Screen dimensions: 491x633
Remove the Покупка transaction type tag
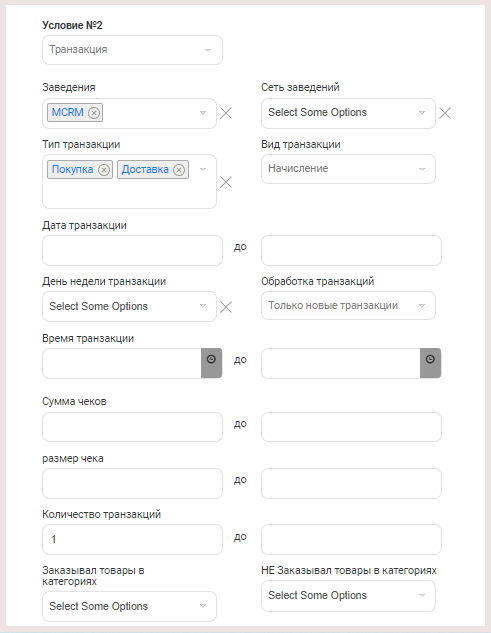(104, 170)
